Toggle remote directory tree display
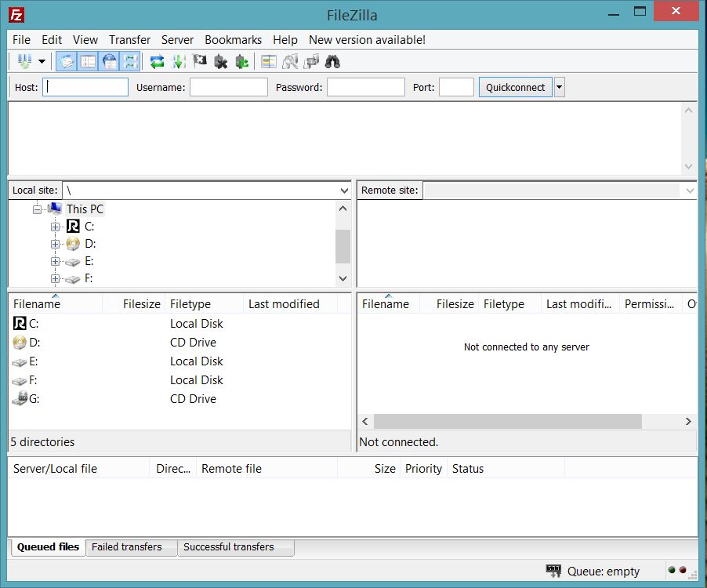The image size is (707, 588). (x=110, y=61)
